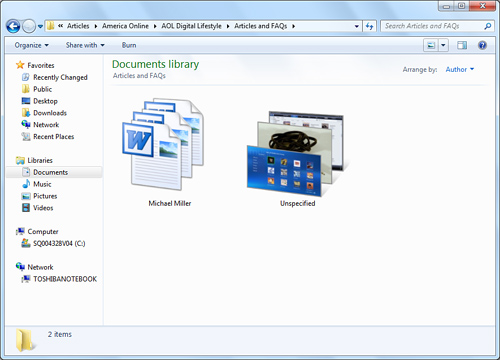Expand hidden path with double chevron
Image resolution: width=500 pixels, height=360 pixels.
click(x=60, y=26)
